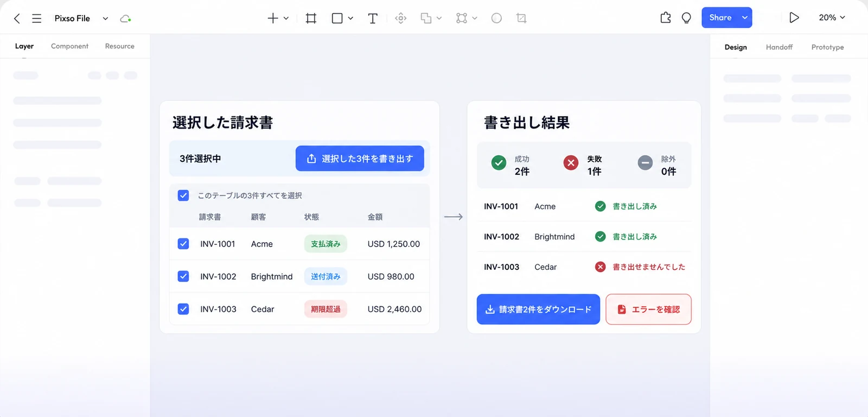Switch to the Layer tab
This screenshot has height=417, width=868.
24,46
